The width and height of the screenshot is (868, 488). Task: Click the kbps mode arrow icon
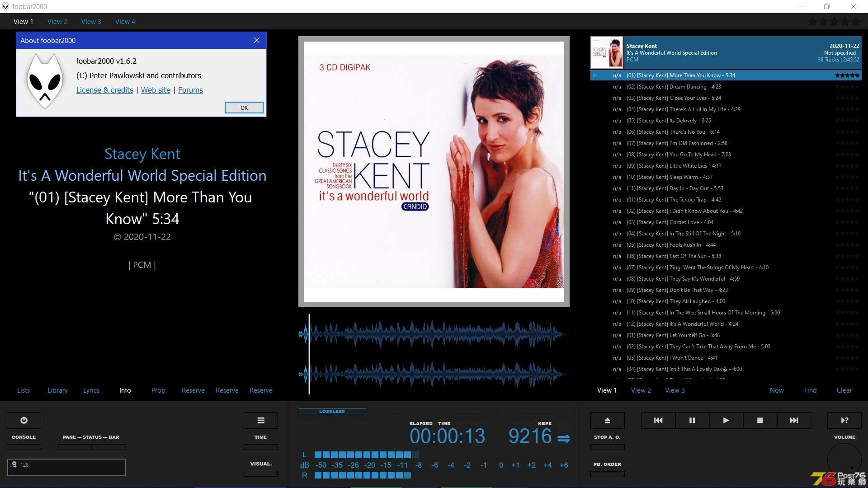564,438
